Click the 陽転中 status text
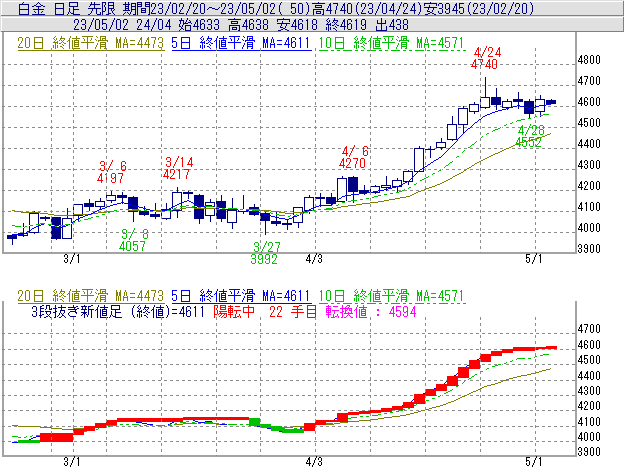 coord(234,311)
